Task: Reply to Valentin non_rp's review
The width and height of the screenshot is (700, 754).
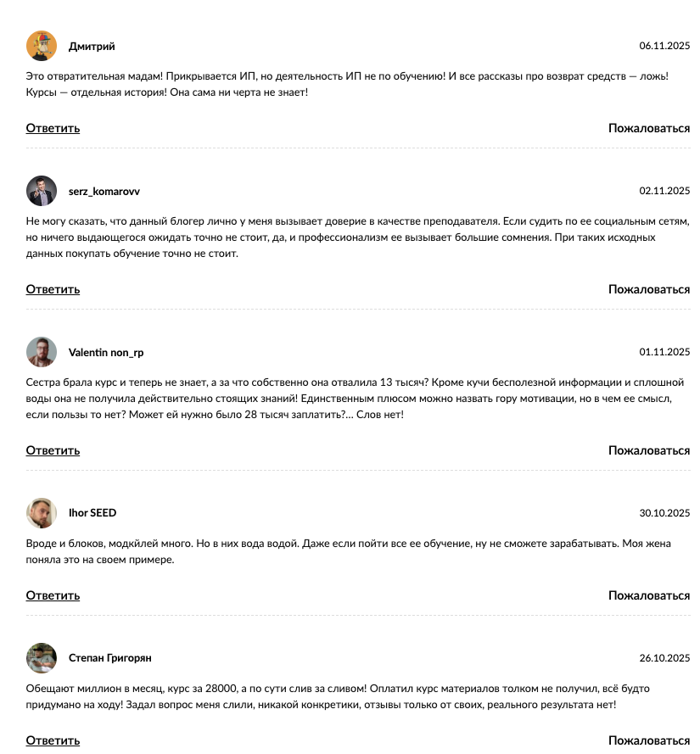Action: pyautogui.click(x=53, y=450)
